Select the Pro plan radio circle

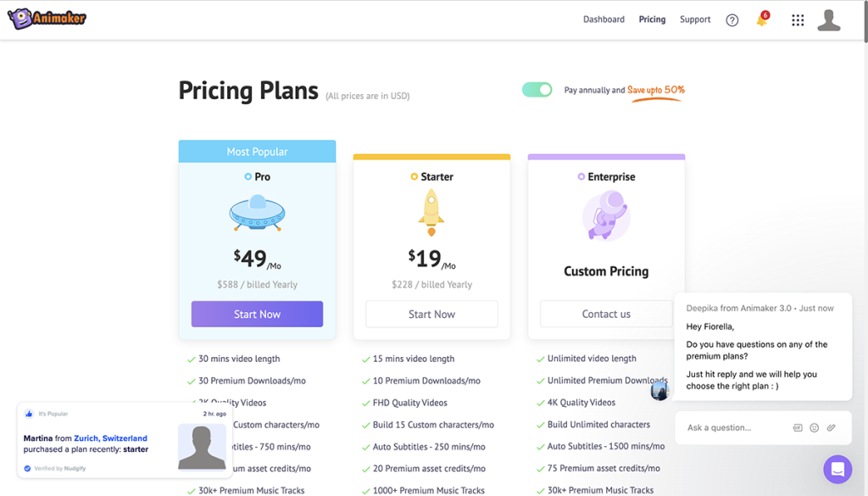tap(248, 177)
